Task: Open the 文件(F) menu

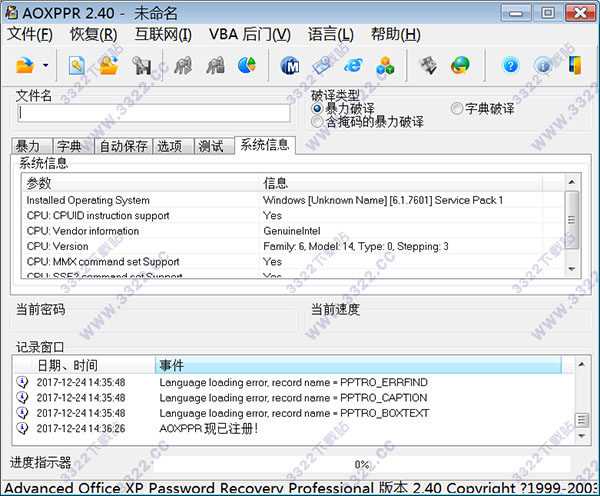Action: pyautogui.click(x=30, y=34)
